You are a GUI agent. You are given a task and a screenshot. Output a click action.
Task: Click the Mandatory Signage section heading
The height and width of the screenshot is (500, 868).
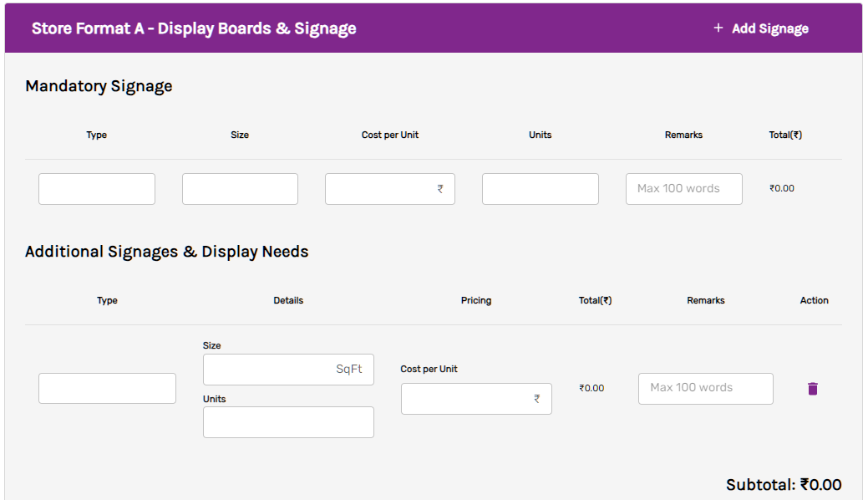point(99,86)
